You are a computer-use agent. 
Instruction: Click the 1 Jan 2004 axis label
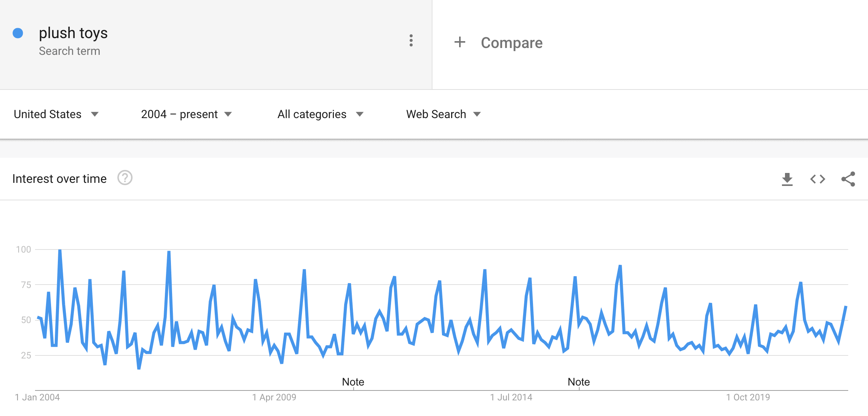tap(37, 397)
